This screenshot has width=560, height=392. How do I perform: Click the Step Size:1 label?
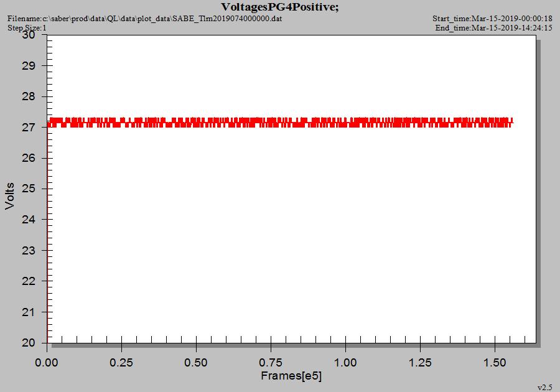click(x=27, y=28)
